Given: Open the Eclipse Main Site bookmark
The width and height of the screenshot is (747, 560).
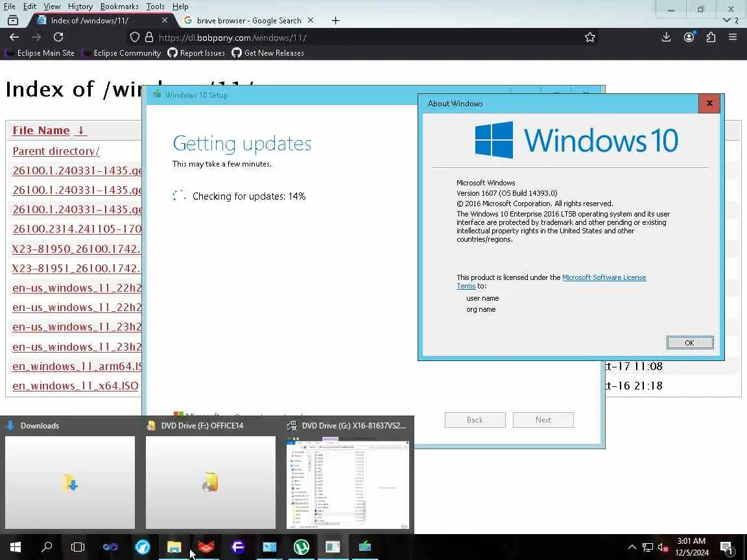Looking at the screenshot, I should point(40,53).
